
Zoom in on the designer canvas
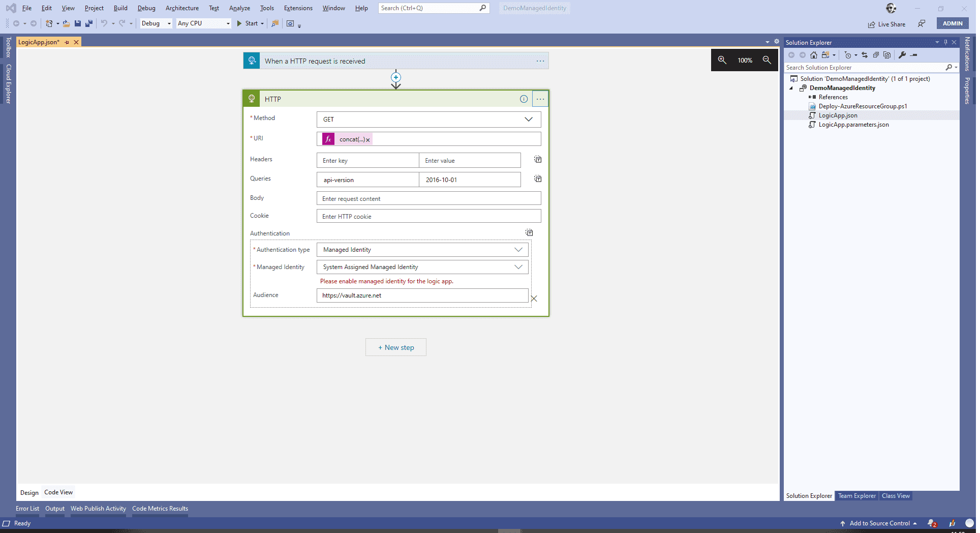click(722, 60)
